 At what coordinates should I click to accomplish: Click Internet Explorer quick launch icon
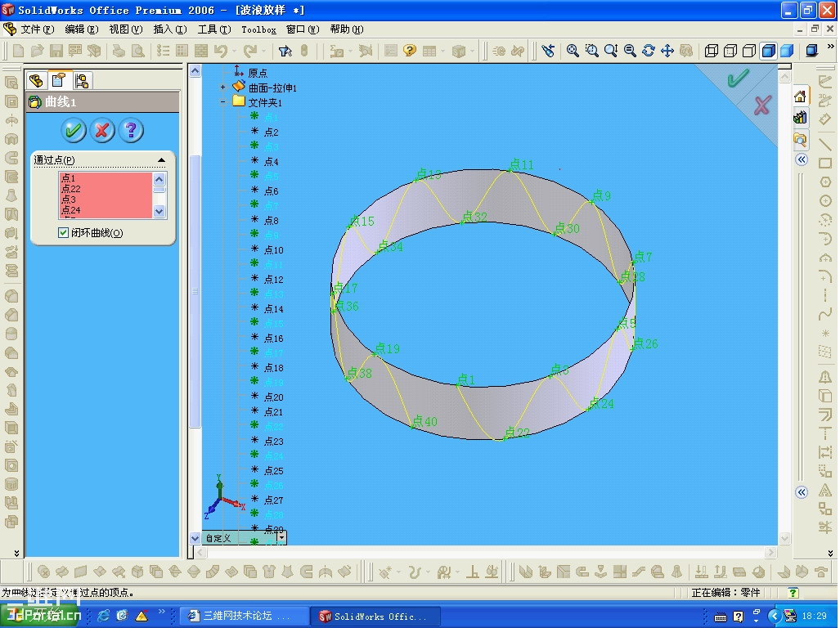pos(103,616)
